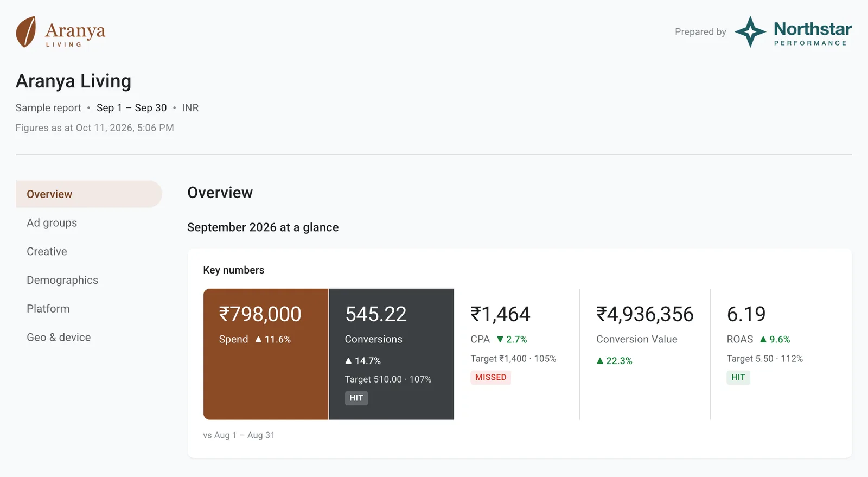Go to the Demographics section

pyautogui.click(x=62, y=280)
